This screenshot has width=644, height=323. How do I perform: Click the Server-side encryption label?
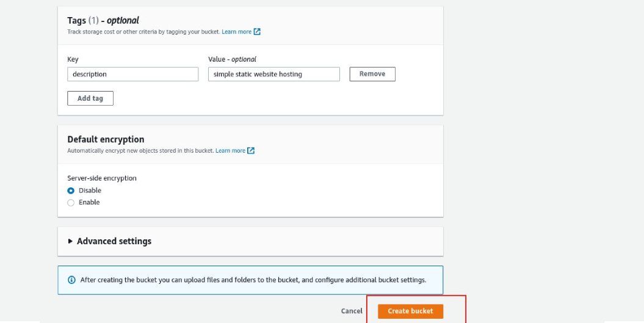tap(102, 178)
